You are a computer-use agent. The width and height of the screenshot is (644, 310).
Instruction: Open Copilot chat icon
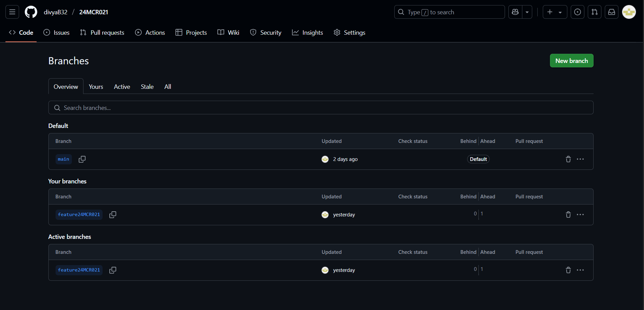coord(515,12)
